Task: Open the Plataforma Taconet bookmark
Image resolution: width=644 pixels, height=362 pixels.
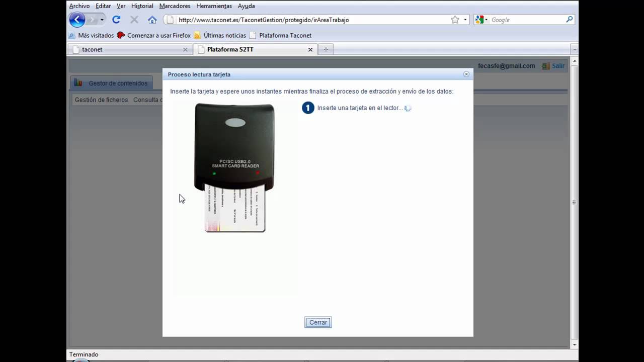Action: coord(281,35)
